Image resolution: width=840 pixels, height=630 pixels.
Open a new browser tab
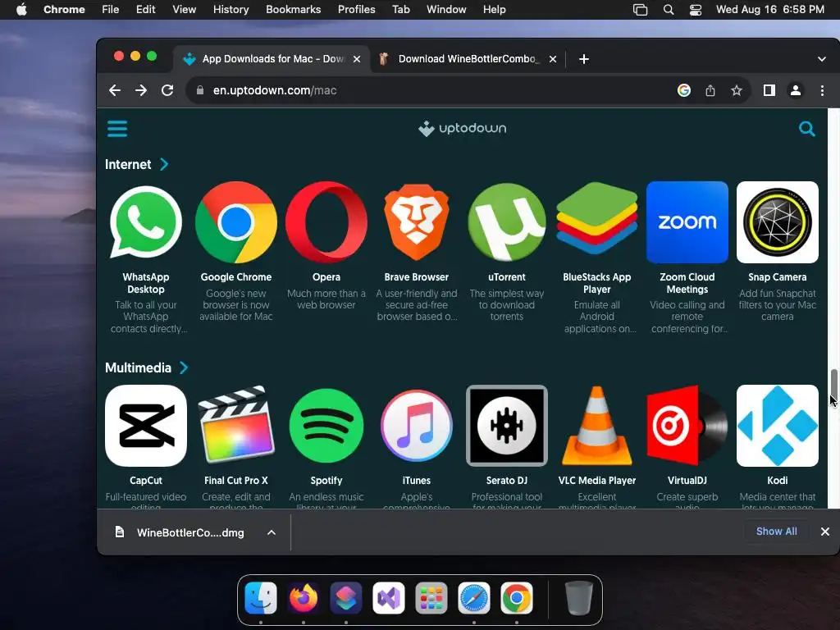[x=584, y=59]
